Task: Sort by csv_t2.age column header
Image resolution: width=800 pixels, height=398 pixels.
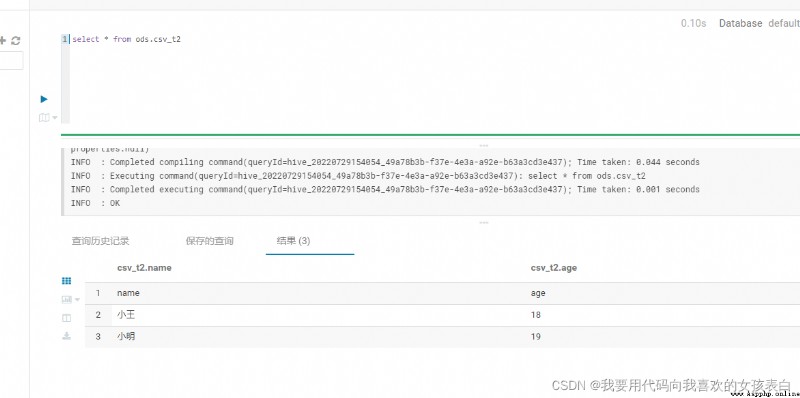Action: pyautogui.click(x=554, y=268)
